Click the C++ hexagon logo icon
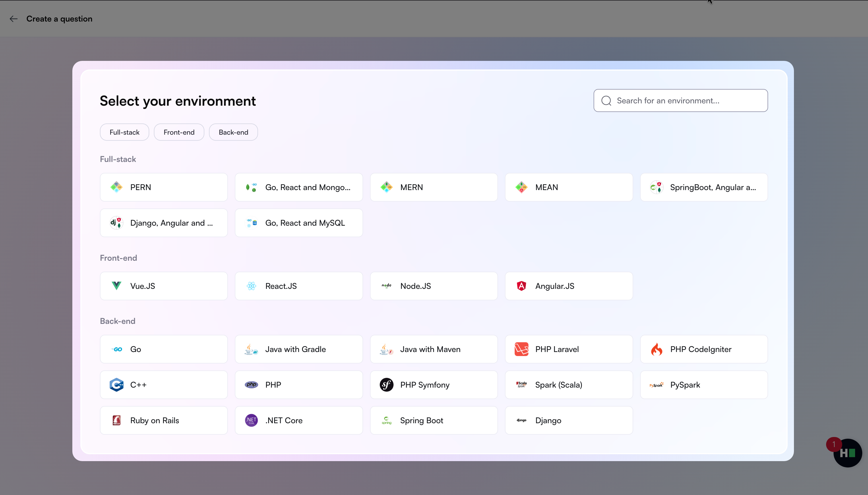 [x=116, y=385]
